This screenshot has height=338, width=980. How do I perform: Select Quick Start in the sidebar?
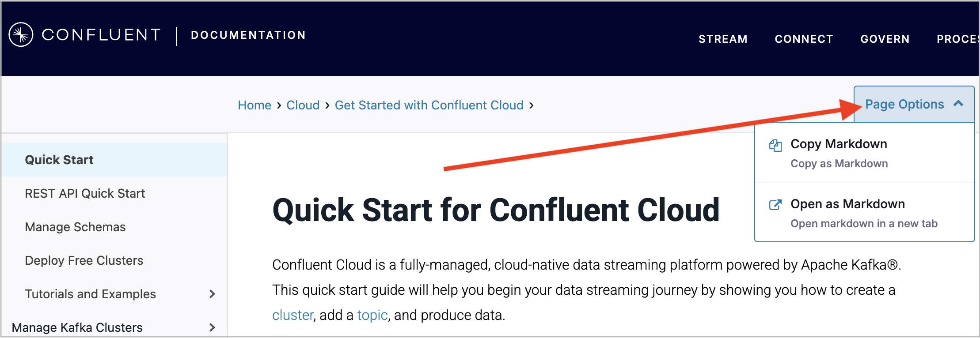tap(59, 160)
